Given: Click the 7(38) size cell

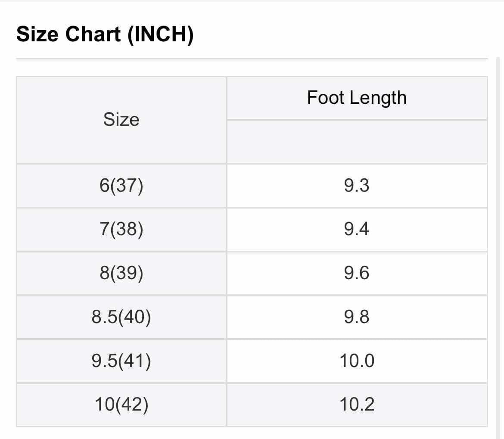Looking at the screenshot, I should (x=121, y=230).
